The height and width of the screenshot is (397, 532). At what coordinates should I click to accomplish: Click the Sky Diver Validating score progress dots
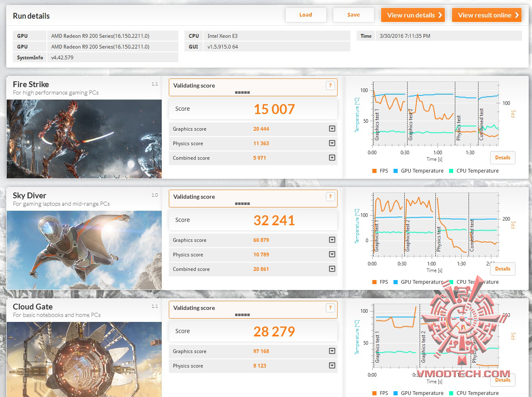(242, 204)
